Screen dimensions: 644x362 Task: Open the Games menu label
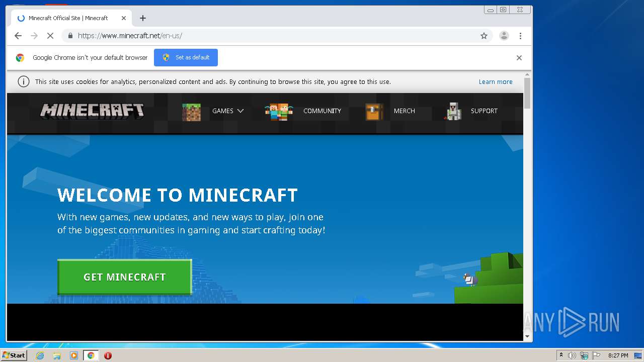223,111
